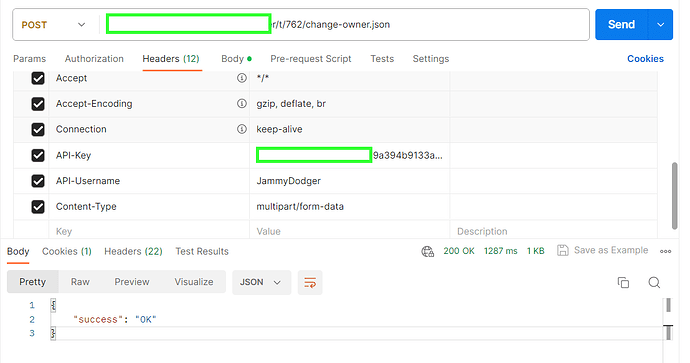The height and width of the screenshot is (363, 690).
Task: Click the Content-Type key cell
Action: pos(149,206)
